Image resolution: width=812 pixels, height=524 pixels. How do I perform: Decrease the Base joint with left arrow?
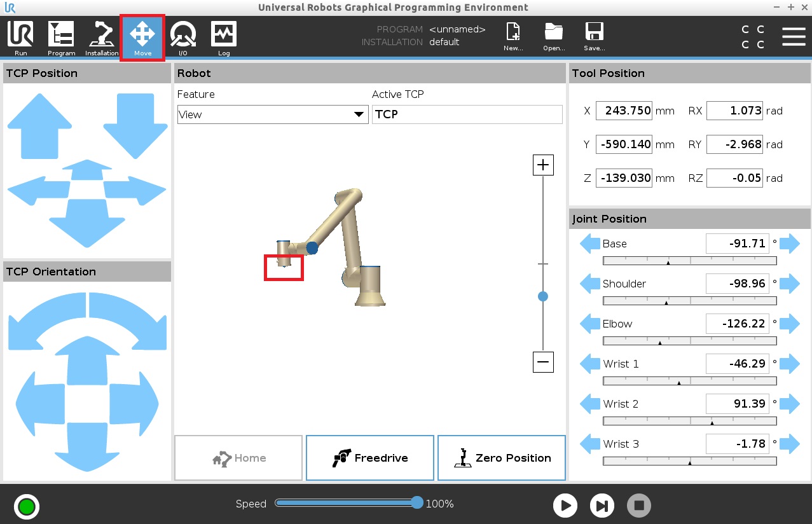(590, 244)
